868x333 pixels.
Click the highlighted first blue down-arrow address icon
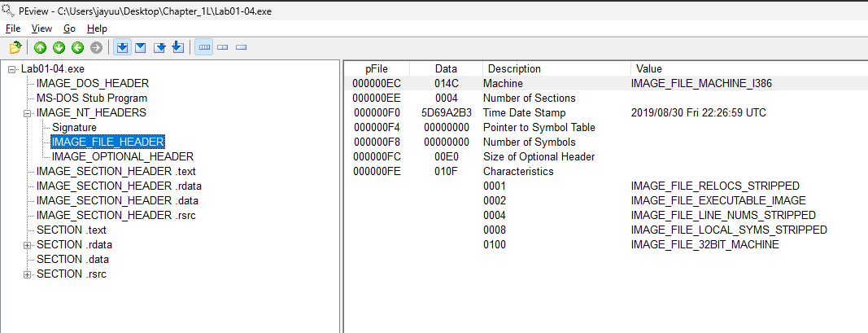pyautogui.click(x=122, y=48)
